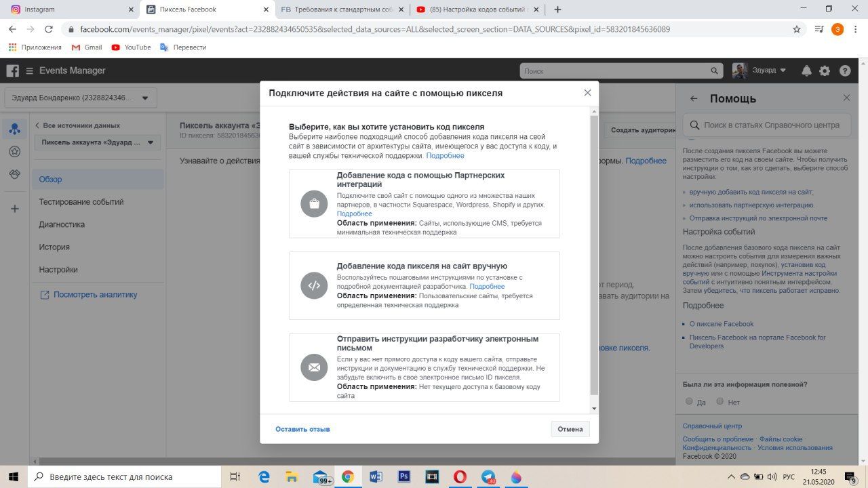Open the Эдуард Бондаренко account dropdown
Screen dimensions: 868x488
[x=81, y=98]
